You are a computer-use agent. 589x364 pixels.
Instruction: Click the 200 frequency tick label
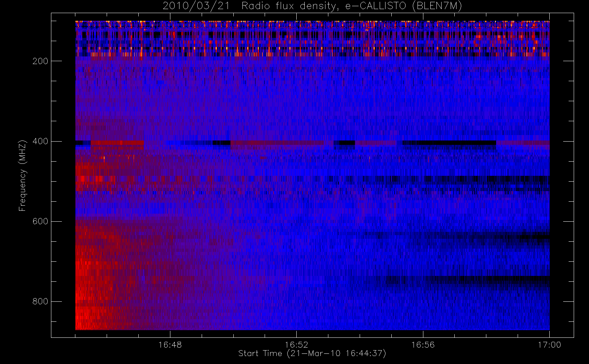tap(40, 61)
